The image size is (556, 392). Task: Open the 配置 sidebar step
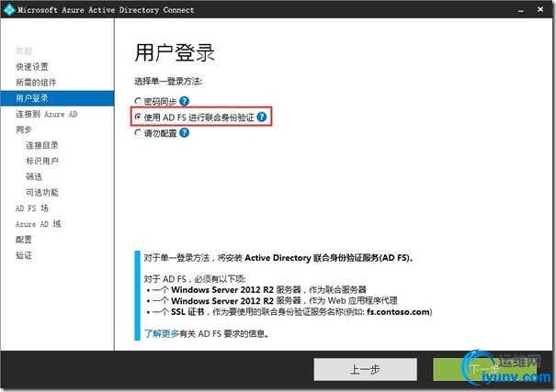[x=24, y=240]
